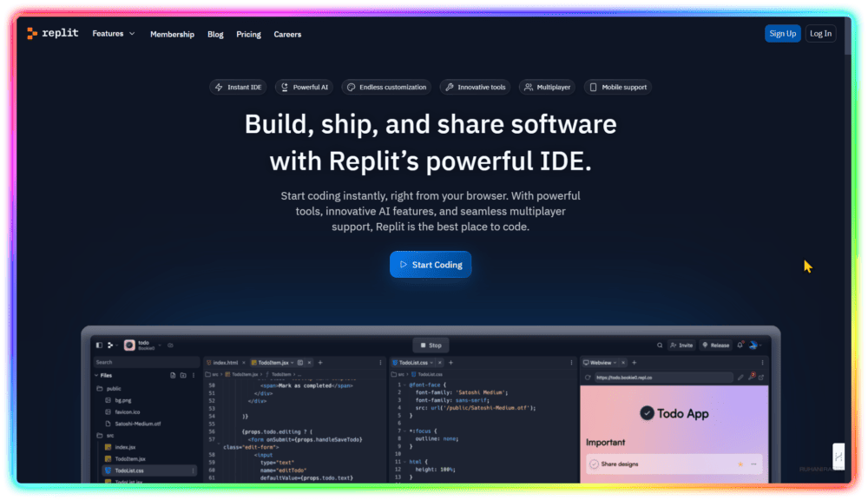Screen dimensions: 868x500
Task: Open the search icon in the IDE toolbar
Action: tap(660, 345)
